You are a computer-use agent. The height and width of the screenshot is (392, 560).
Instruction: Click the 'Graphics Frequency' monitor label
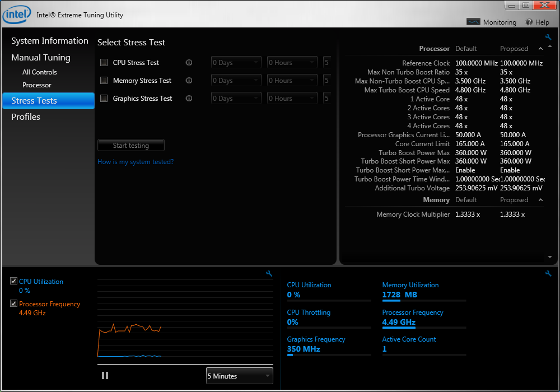(x=316, y=339)
